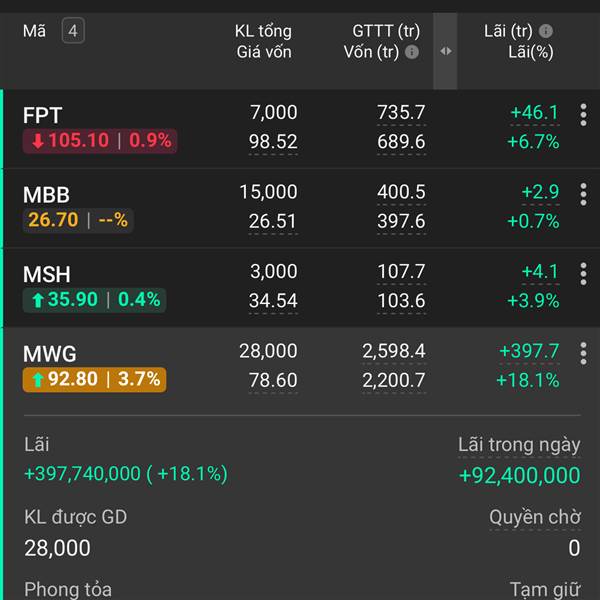This screenshot has width=600, height=600.
Task: Tap the MBB price badge 26.70
Action: (x=77, y=220)
